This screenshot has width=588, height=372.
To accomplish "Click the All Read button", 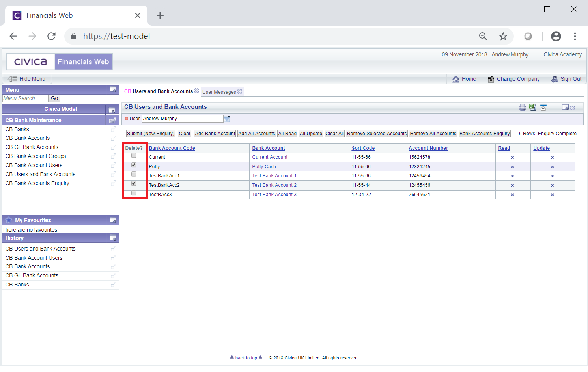I will click(x=287, y=134).
